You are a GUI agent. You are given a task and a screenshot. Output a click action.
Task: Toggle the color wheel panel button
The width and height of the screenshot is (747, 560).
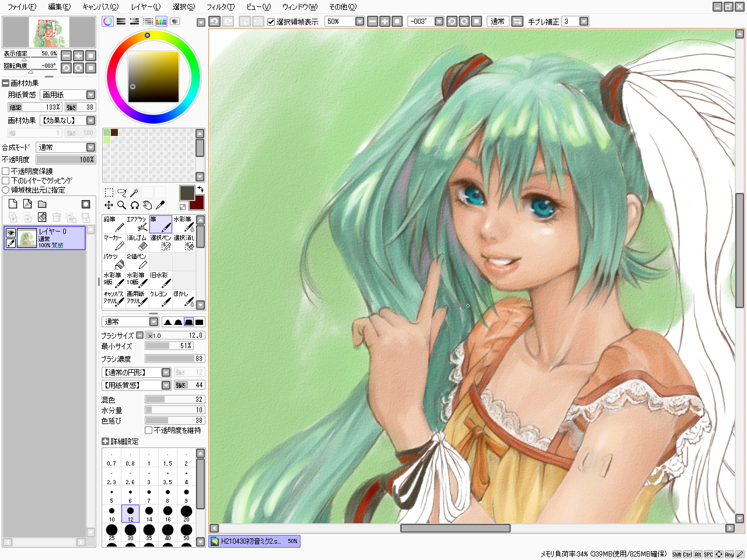coord(107,21)
